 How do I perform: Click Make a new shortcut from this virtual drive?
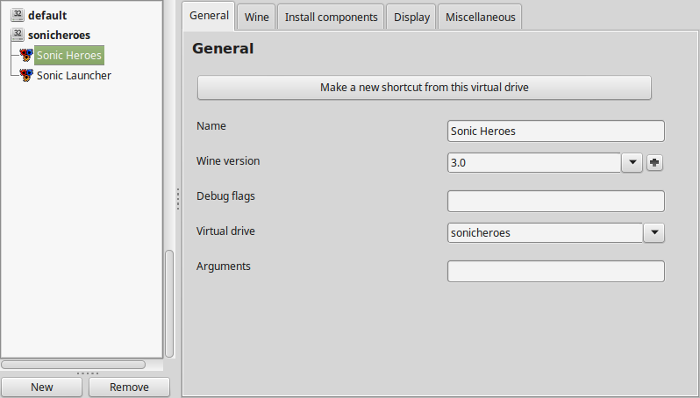pos(424,87)
